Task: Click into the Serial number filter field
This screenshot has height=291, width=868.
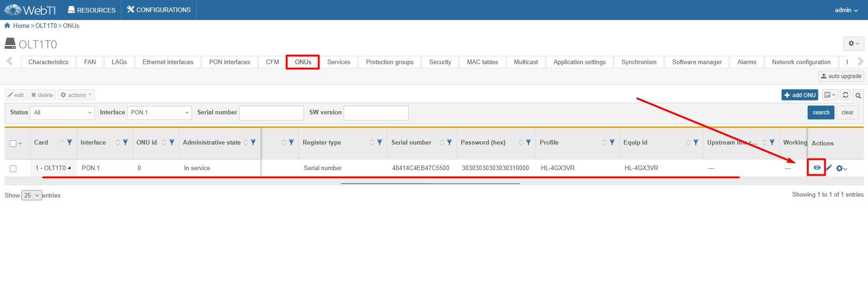Action: pyautogui.click(x=271, y=112)
